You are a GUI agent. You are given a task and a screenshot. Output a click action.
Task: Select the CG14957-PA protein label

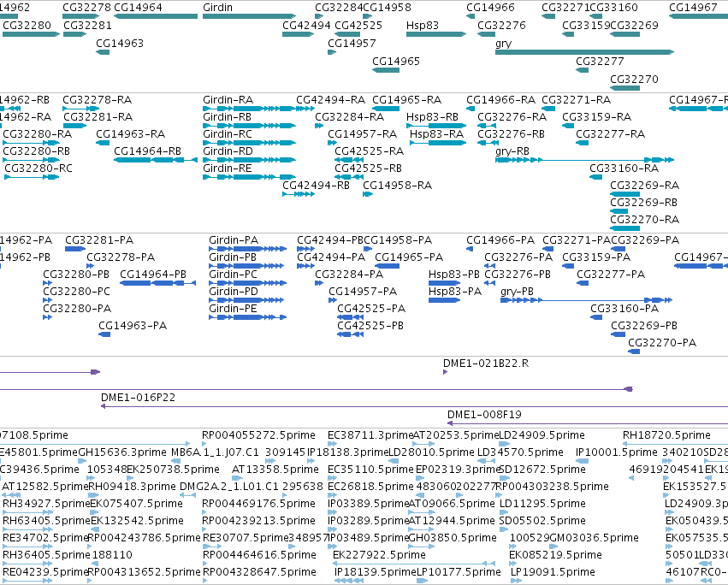363,291
